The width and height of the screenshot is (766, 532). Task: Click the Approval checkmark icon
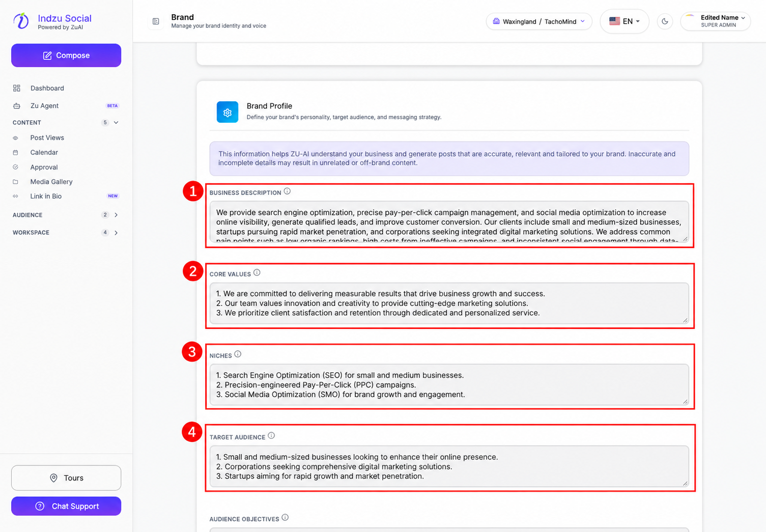(15, 167)
